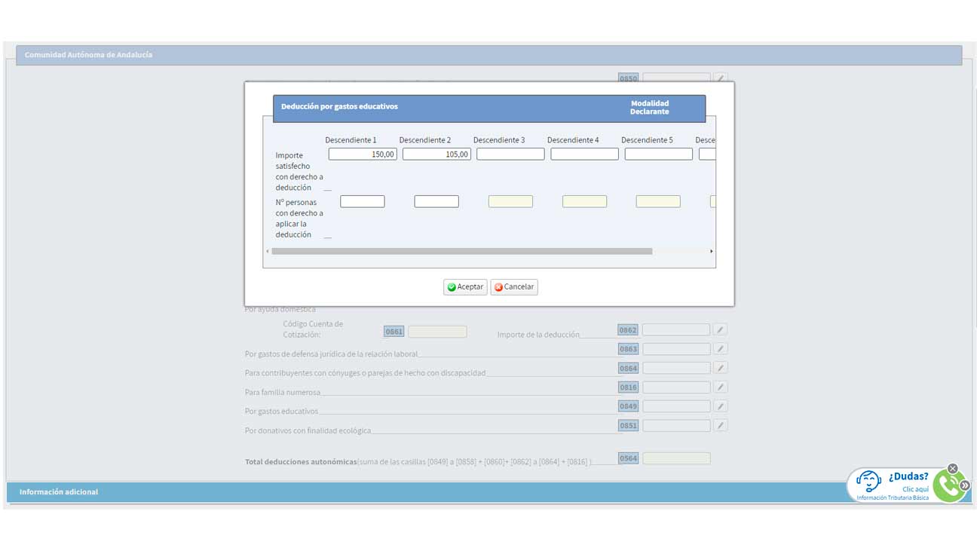Click 'Por donativos con finalidad ecológica' label

pos(308,430)
